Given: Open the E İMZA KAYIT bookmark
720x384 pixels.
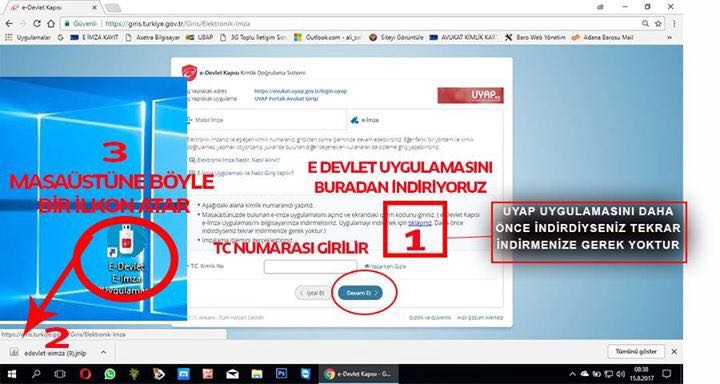Looking at the screenshot, I should click(94, 38).
